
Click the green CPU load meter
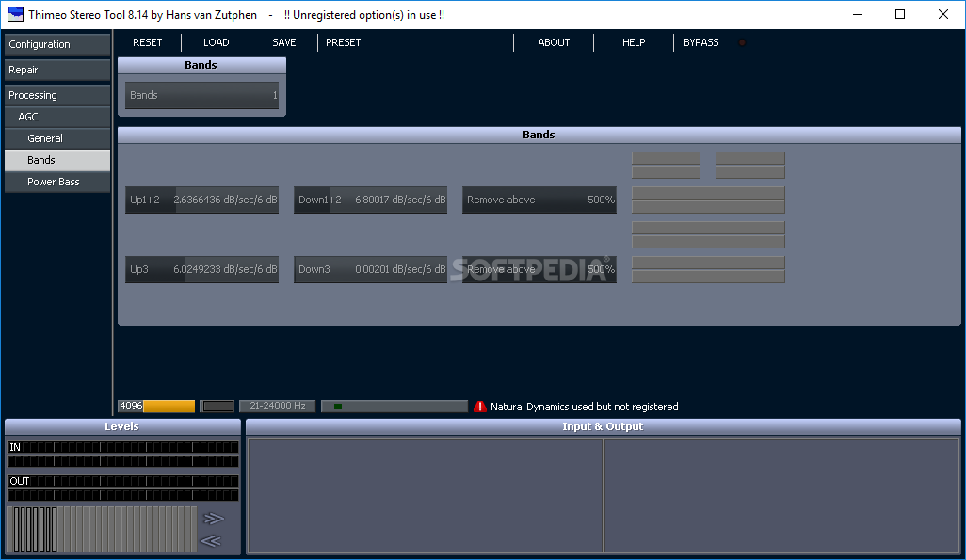click(x=394, y=406)
